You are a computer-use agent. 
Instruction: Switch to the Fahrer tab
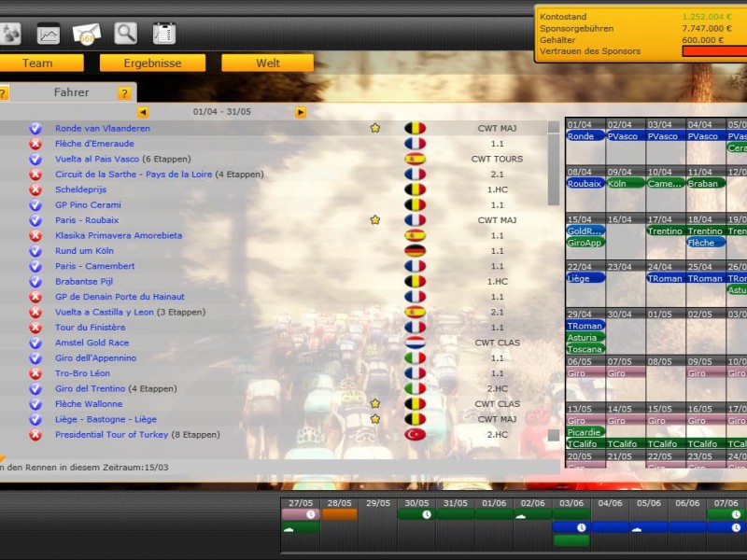click(72, 92)
